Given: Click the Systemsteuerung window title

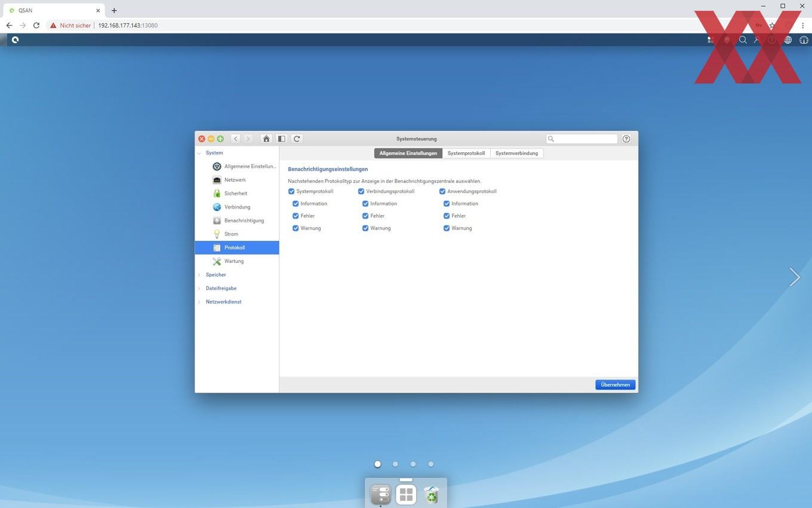Looking at the screenshot, I should [x=416, y=139].
